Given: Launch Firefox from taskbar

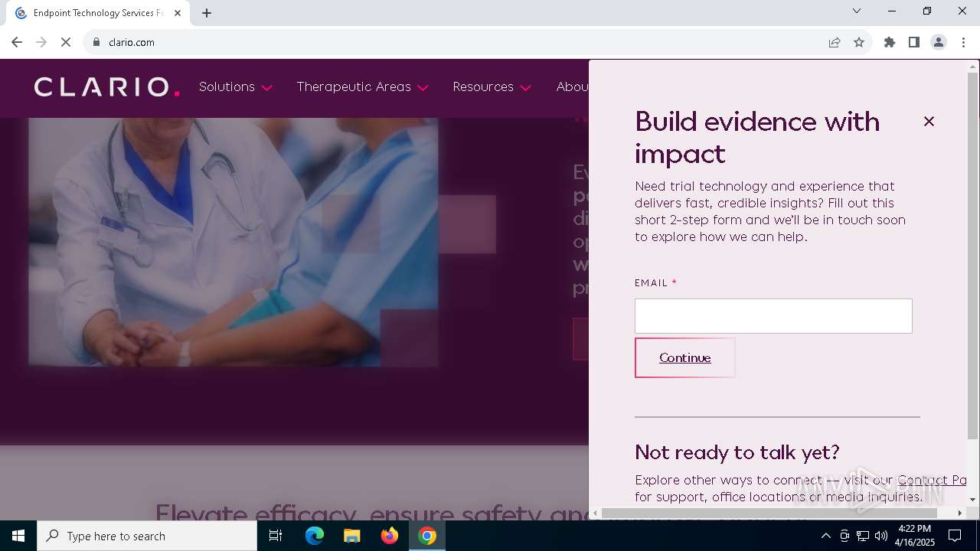Looking at the screenshot, I should click(x=390, y=536).
